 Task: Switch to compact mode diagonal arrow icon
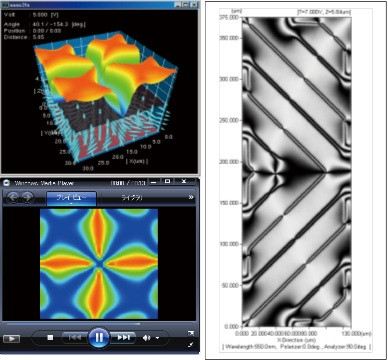[191, 345]
